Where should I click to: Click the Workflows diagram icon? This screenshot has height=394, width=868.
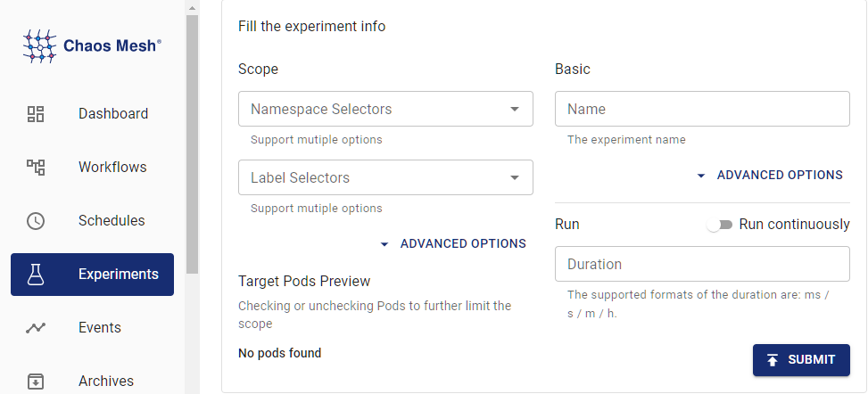click(x=36, y=168)
